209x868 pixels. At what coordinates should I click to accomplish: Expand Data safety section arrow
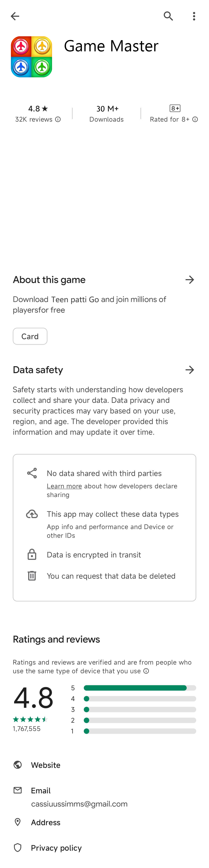pos(189,370)
